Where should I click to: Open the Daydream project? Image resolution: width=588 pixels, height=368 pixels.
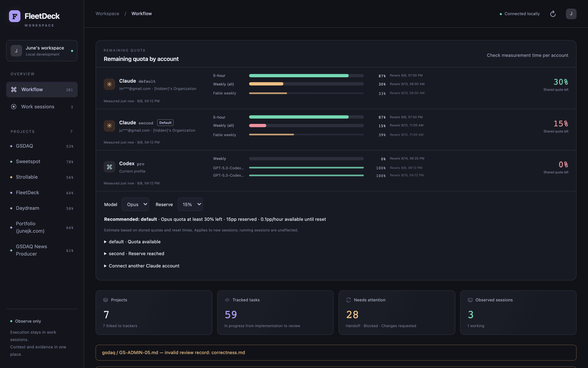[42, 208]
